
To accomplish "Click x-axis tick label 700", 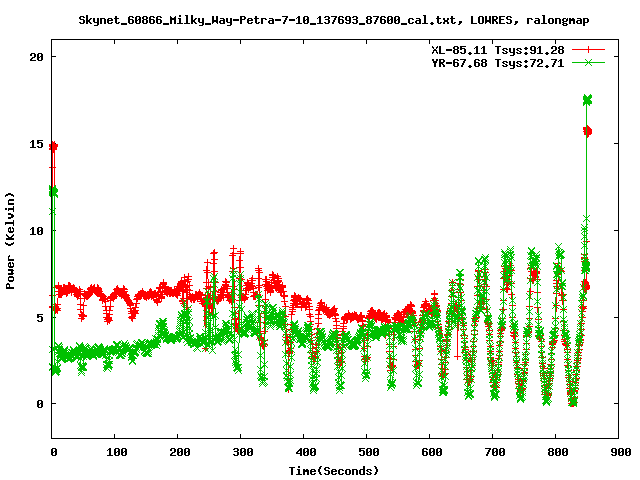I will 495,452.
